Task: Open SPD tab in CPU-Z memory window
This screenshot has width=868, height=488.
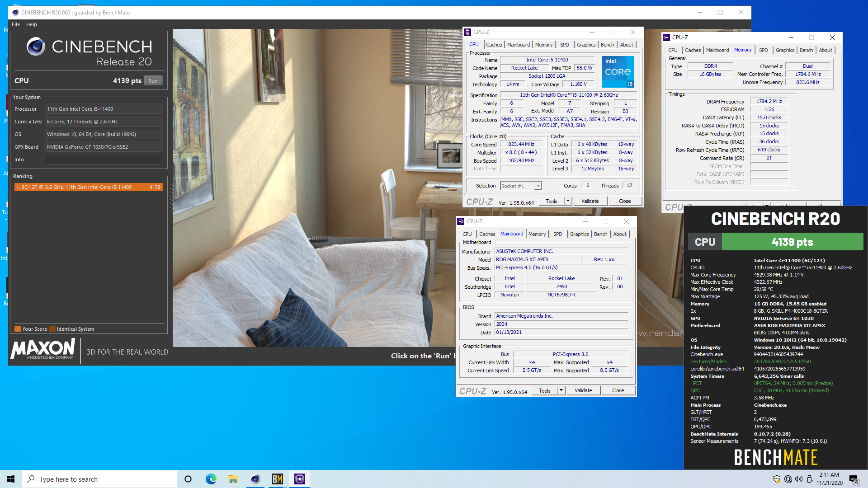Action: [764, 50]
